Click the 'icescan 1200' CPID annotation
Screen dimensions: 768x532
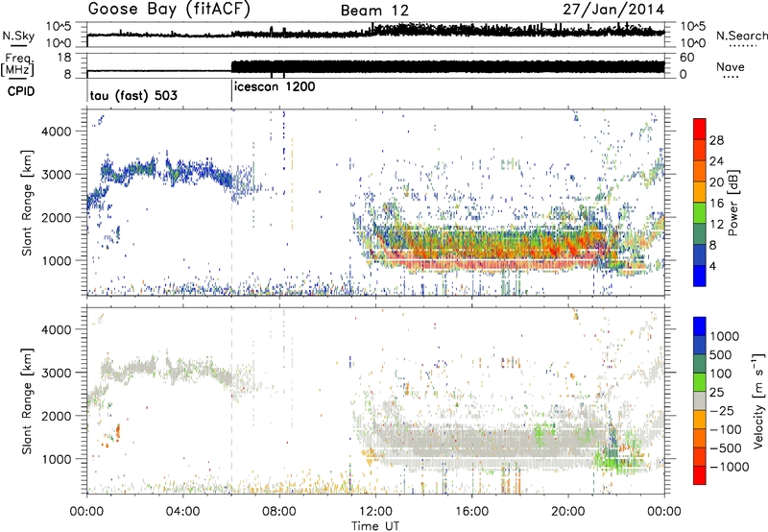(x=275, y=87)
